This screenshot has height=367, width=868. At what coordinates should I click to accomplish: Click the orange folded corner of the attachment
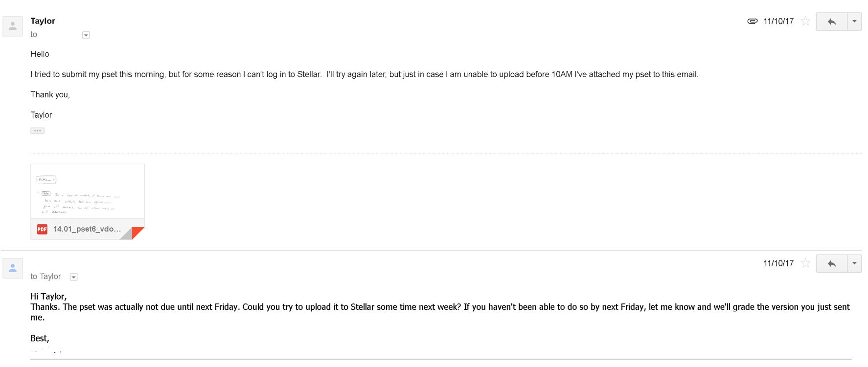[137, 233]
